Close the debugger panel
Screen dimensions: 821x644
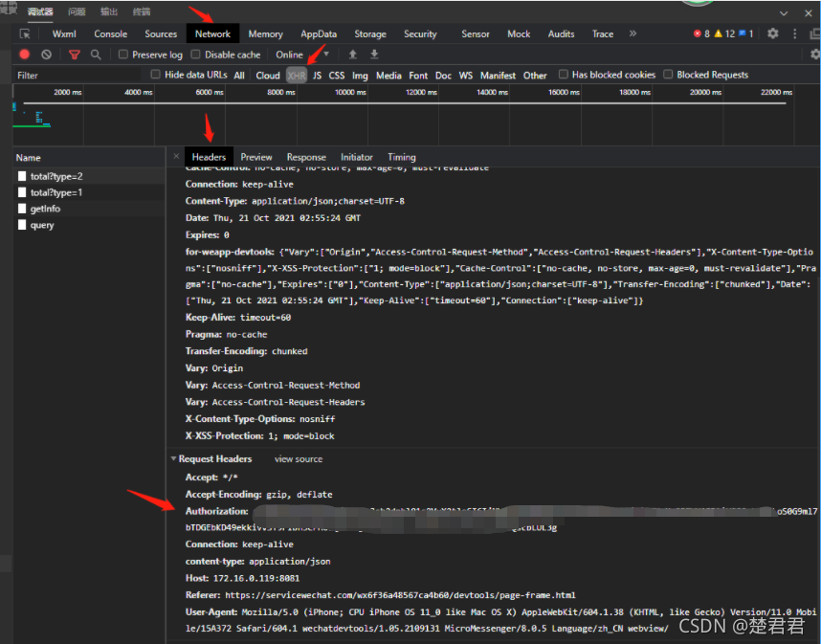tap(809, 13)
